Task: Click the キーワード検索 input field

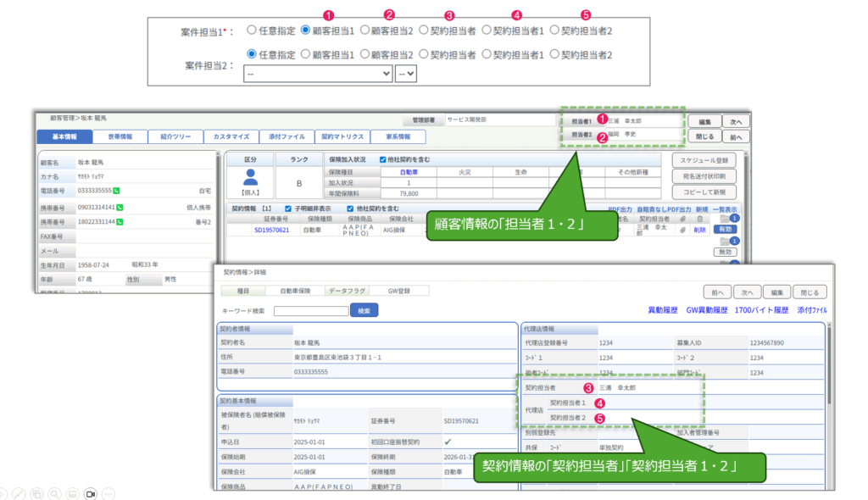Action: click(x=311, y=311)
